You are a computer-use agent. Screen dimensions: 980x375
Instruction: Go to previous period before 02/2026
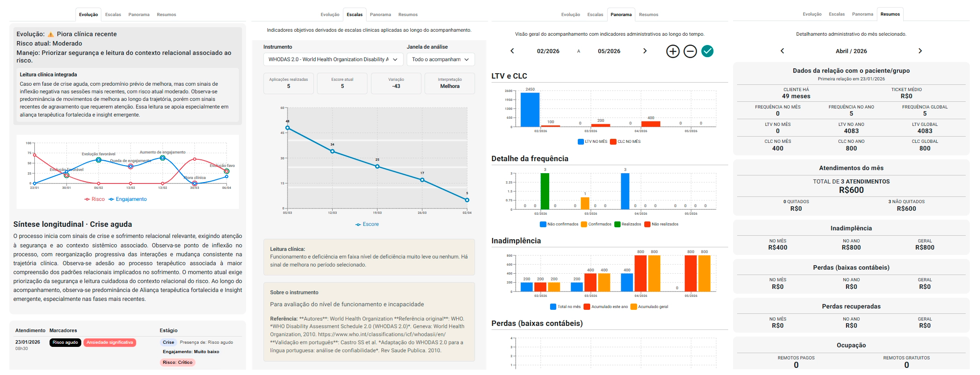[x=512, y=51]
